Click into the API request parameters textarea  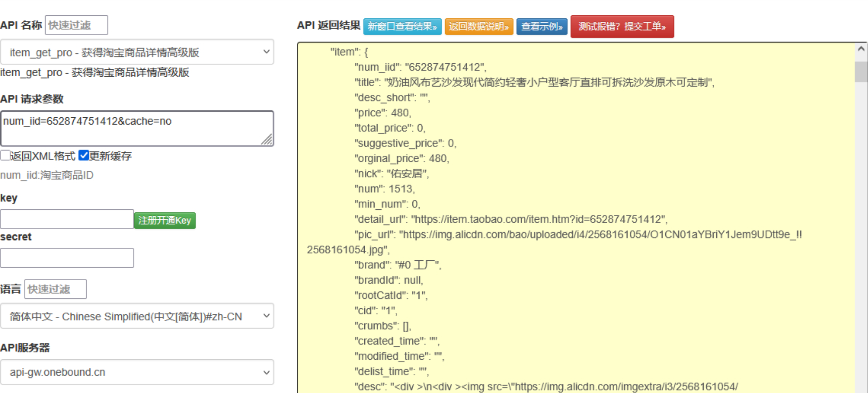click(x=137, y=128)
